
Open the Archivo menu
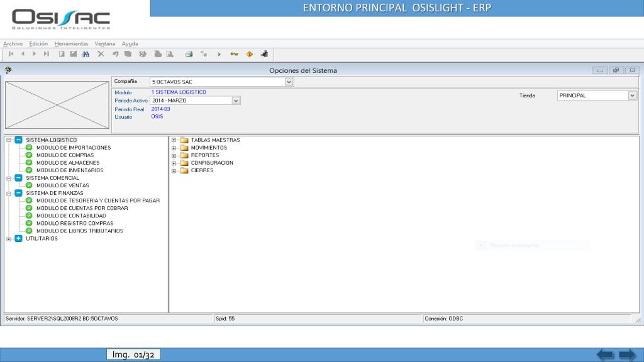point(13,43)
